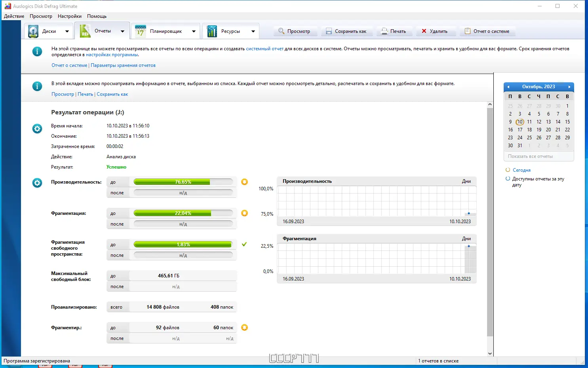
Task: Open the Ресурсы chart icon
Action: pyautogui.click(x=212, y=31)
